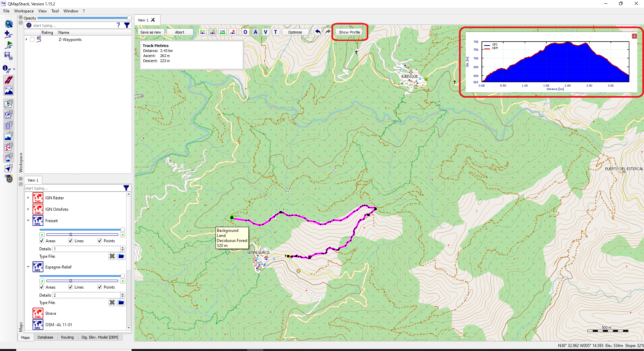The width and height of the screenshot is (644, 351).
Task: Click the Show Profile button
Action: pyautogui.click(x=349, y=32)
